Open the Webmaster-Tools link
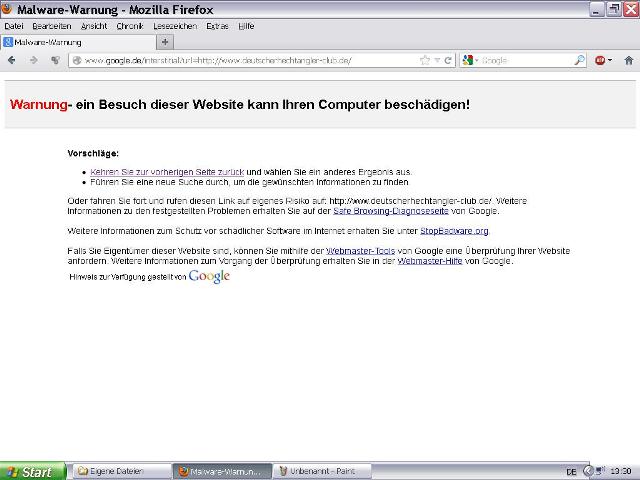The image size is (640, 480). coord(360,251)
